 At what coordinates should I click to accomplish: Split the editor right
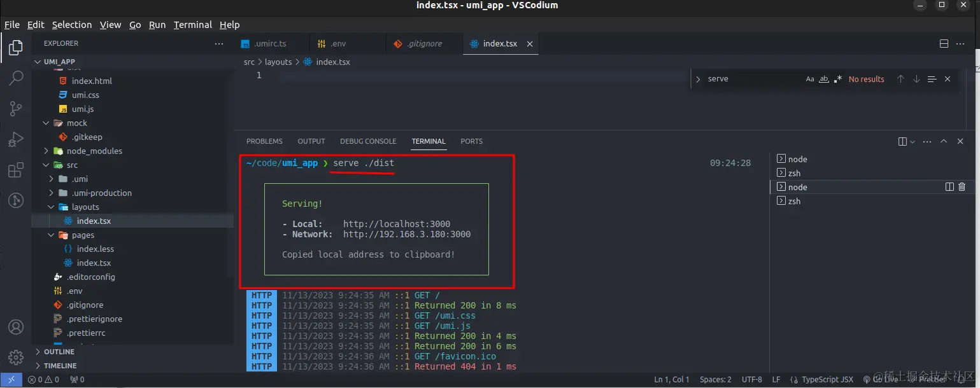[x=944, y=44]
